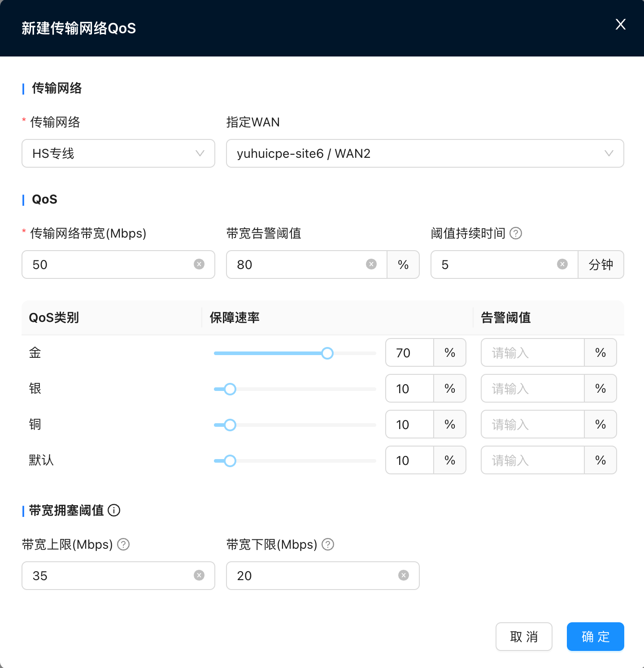The image size is (644, 668).
Task: Clear the 带宽下限 value 20
Action: click(404, 576)
